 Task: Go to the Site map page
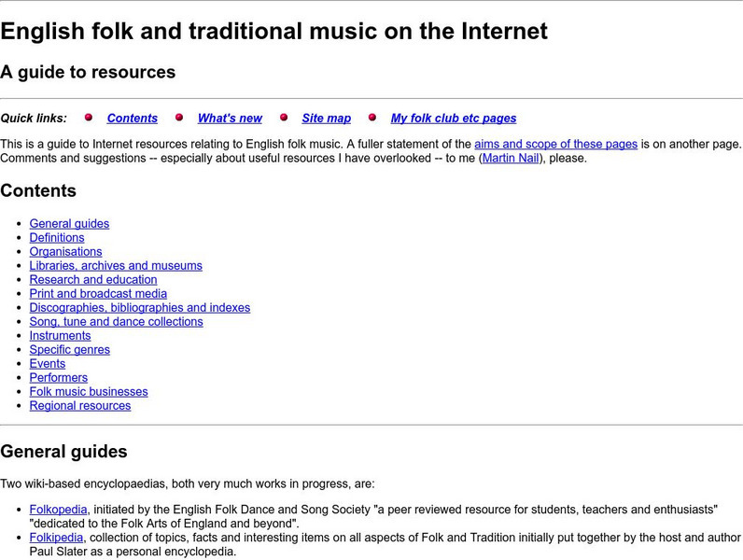point(327,119)
